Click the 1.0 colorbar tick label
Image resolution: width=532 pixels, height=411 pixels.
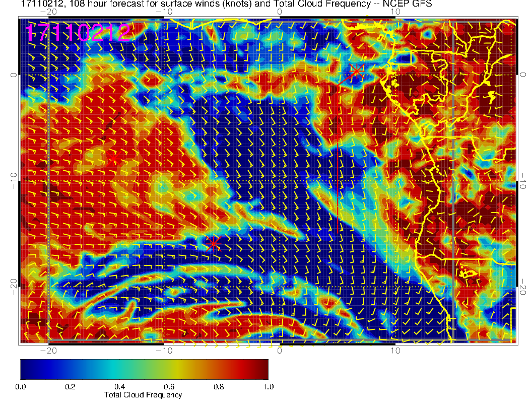[269, 387]
